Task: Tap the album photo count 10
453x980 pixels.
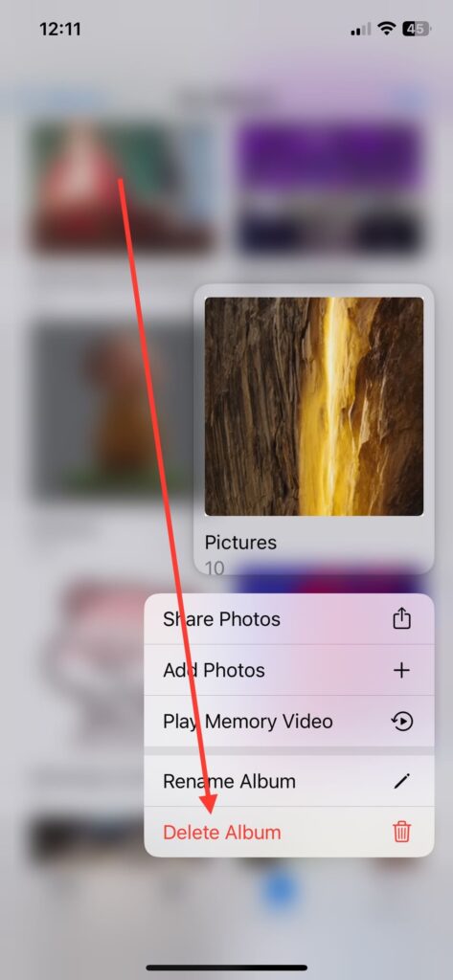Action: point(215,567)
